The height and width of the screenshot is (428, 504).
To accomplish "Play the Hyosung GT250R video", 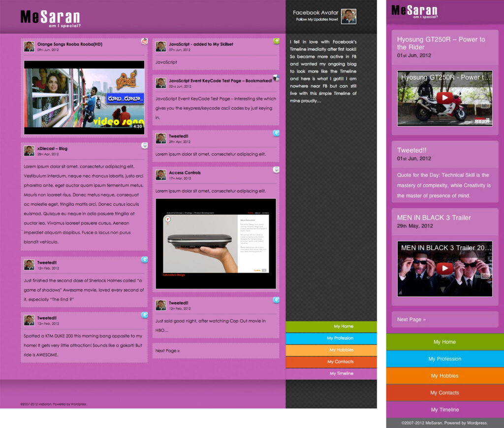I will point(443,97).
